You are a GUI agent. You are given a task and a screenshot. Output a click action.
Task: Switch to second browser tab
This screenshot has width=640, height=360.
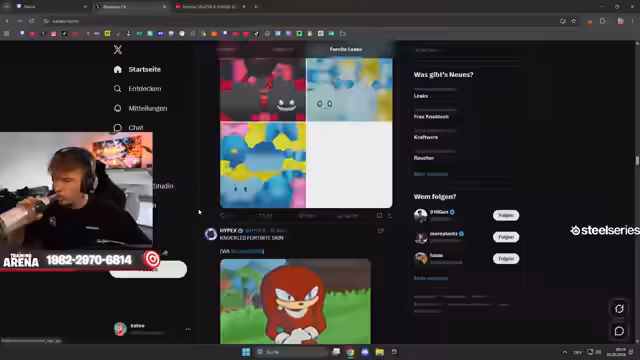coord(131,7)
